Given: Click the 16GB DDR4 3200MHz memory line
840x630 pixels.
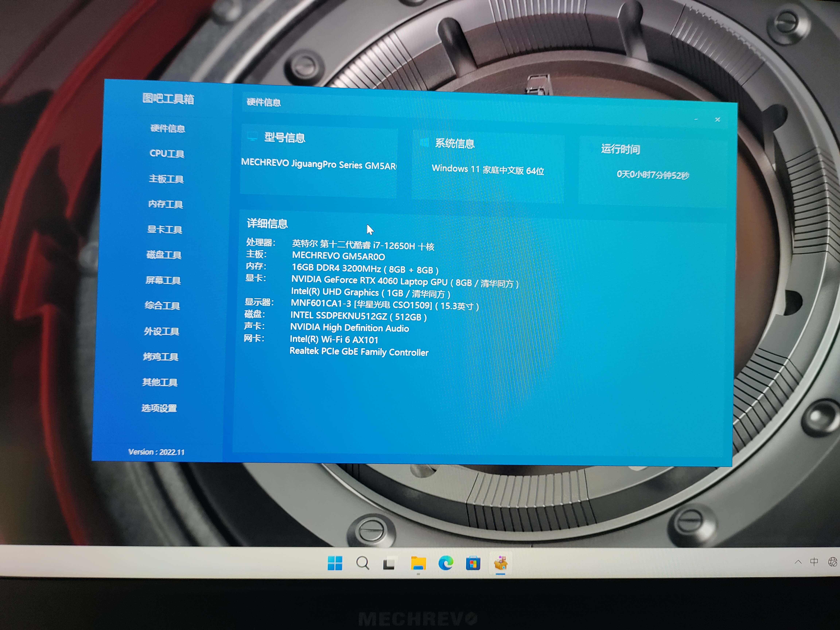Looking at the screenshot, I should pyautogui.click(x=365, y=269).
